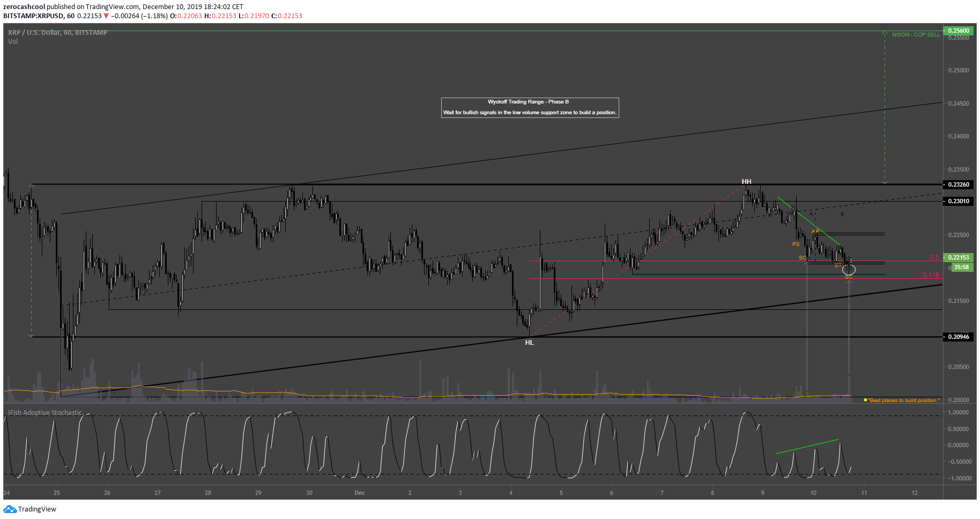Click the orange 'SC' label under the white circle
The height and width of the screenshot is (519, 980).
(848, 277)
